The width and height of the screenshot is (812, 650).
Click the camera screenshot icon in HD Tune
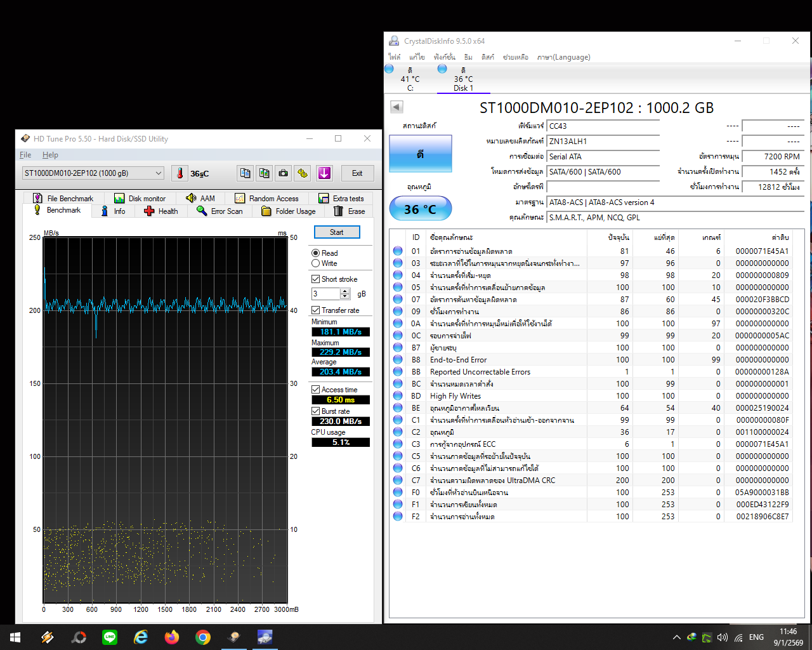pos(284,173)
